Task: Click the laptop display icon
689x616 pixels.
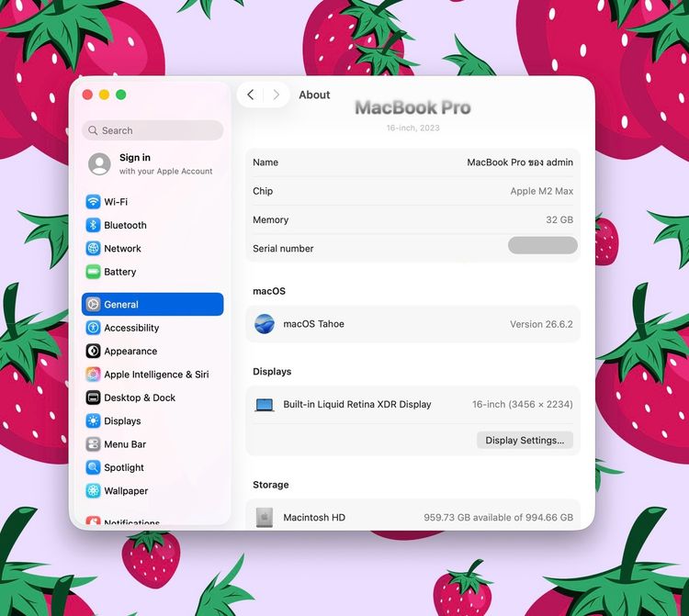Action: pos(265,405)
